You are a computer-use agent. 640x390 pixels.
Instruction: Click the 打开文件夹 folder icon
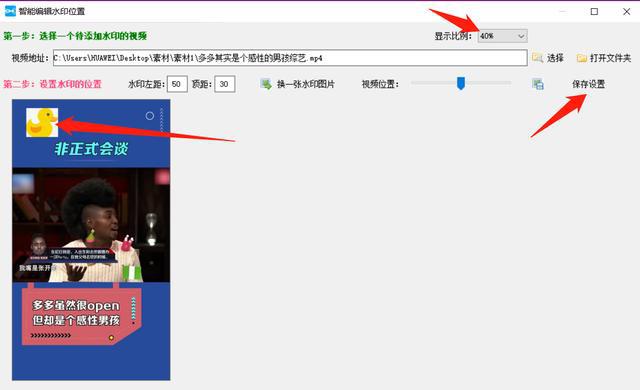(582, 58)
